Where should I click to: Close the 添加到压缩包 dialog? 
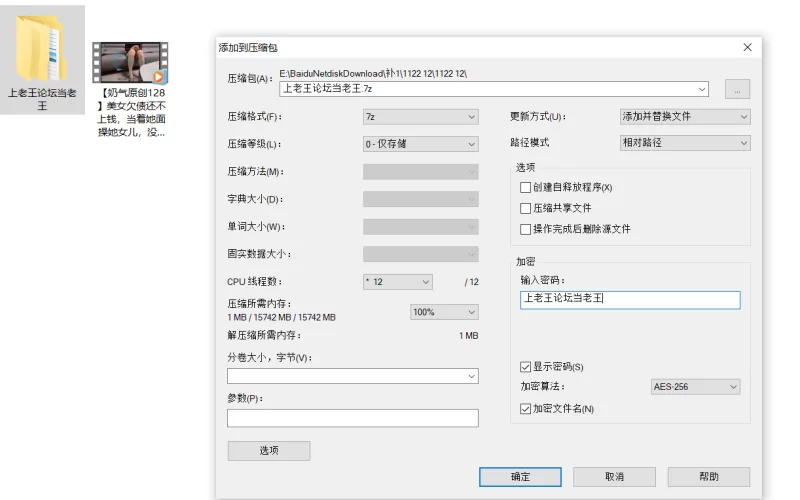[x=747, y=47]
